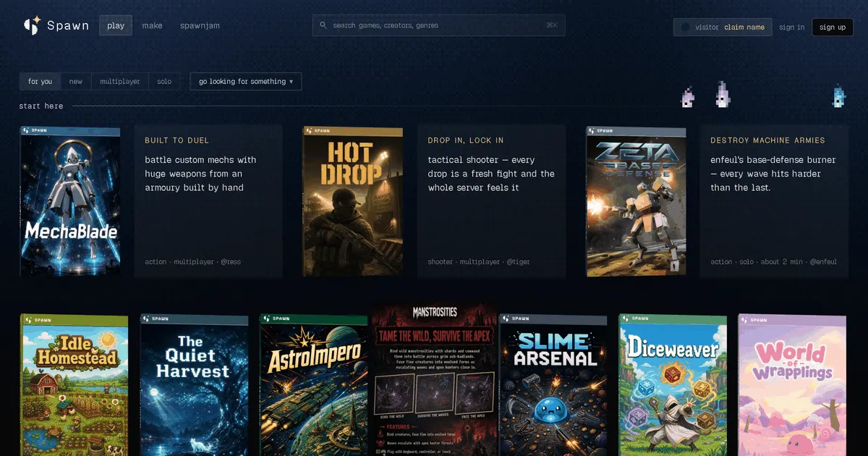Focus the search games, creators, genres field

click(x=438, y=25)
